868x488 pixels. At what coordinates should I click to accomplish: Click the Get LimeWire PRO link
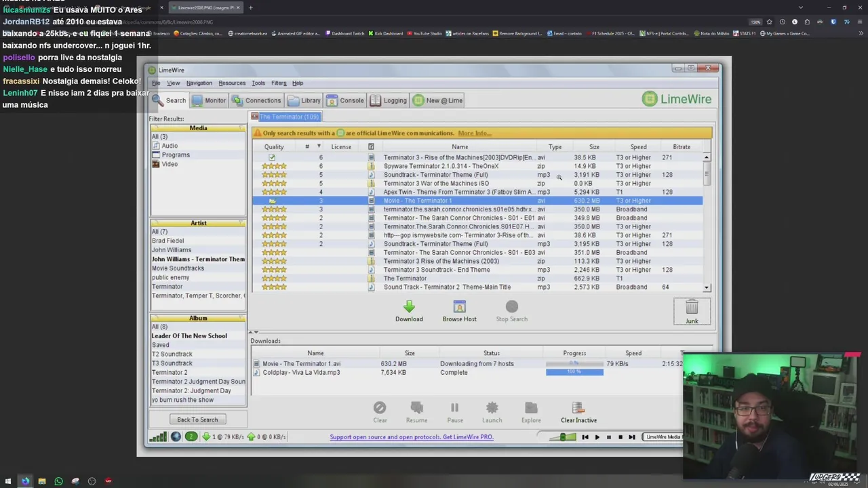point(412,436)
